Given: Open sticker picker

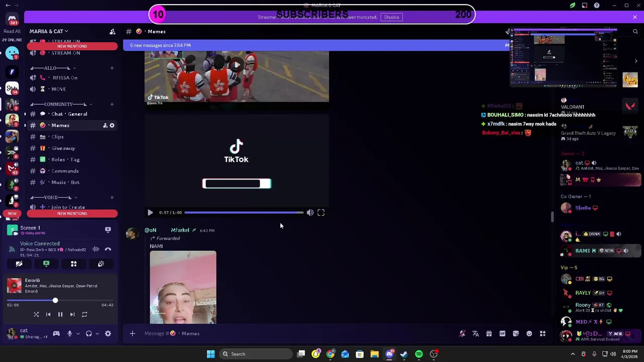Looking at the screenshot, I should [x=516, y=333].
